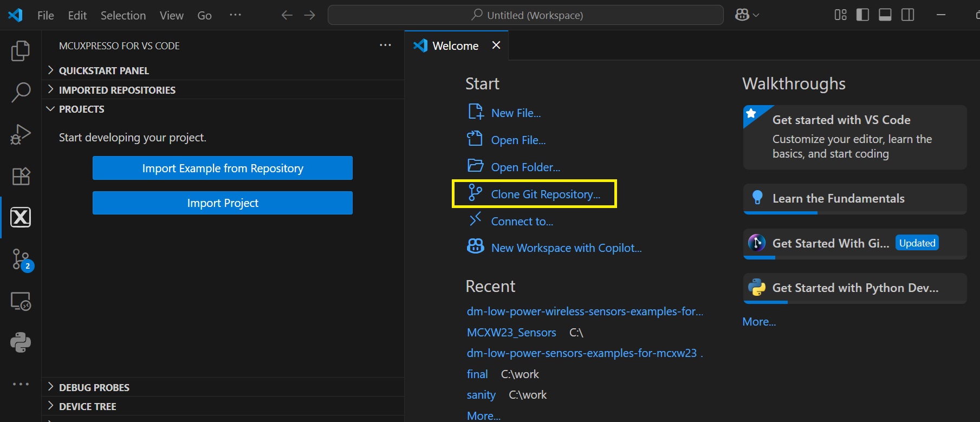Image resolution: width=980 pixels, height=422 pixels.
Task: Expand the Quickstart Panel section
Action: [103, 70]
